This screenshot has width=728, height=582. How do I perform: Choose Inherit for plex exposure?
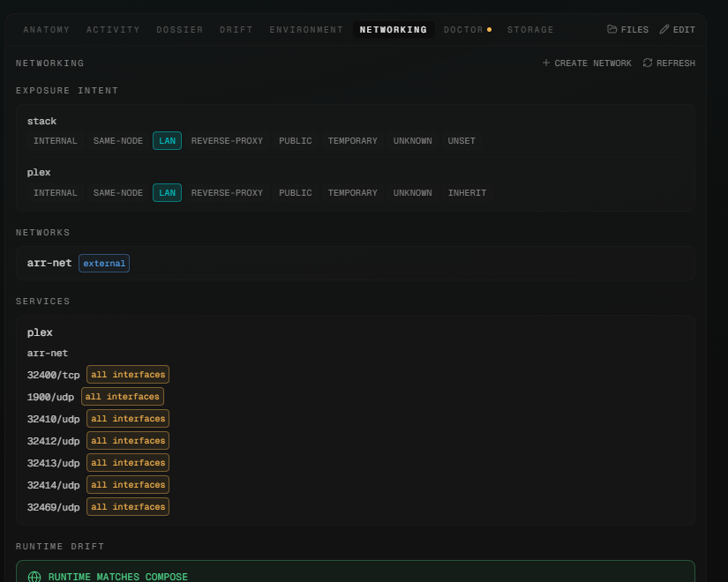tap(467, 192)
